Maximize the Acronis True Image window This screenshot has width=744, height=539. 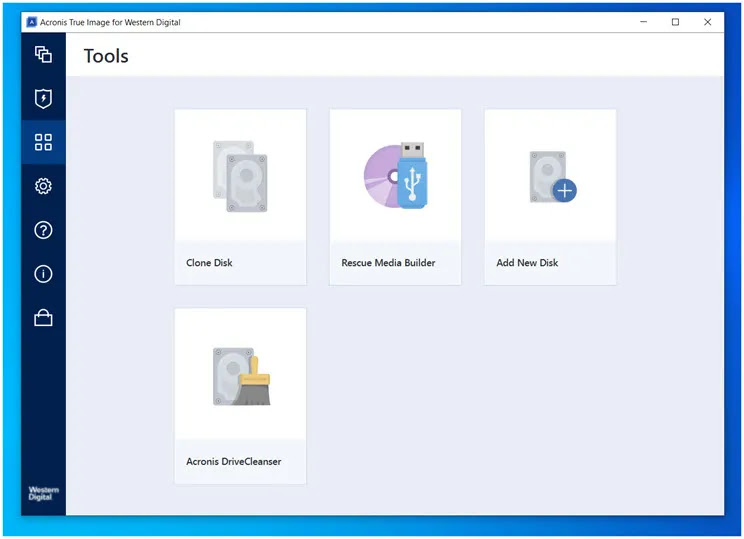point(675,22)
